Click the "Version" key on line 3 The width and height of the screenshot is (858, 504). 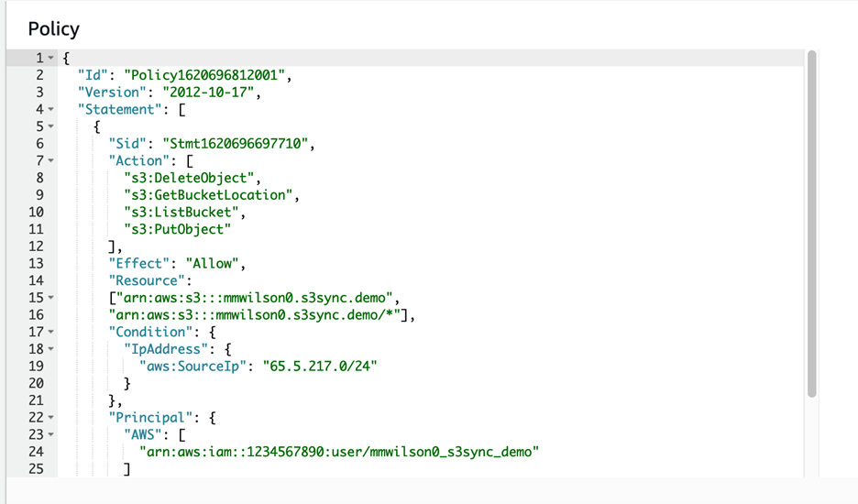[112, 92]
